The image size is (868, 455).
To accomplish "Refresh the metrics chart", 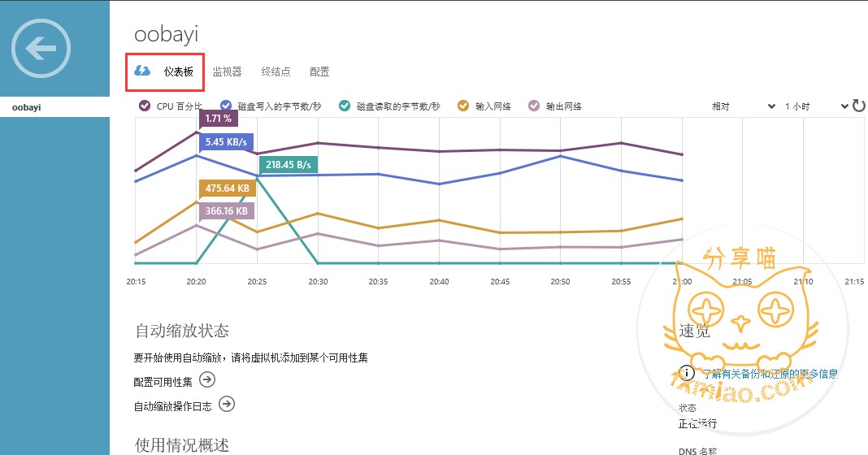I will [x=858, y=106].
